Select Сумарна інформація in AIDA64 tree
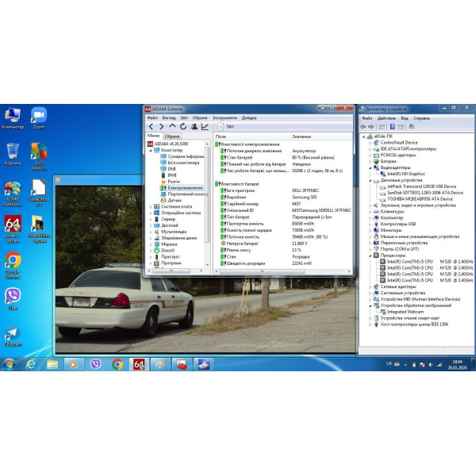476x476 pixels. [182, 156]
